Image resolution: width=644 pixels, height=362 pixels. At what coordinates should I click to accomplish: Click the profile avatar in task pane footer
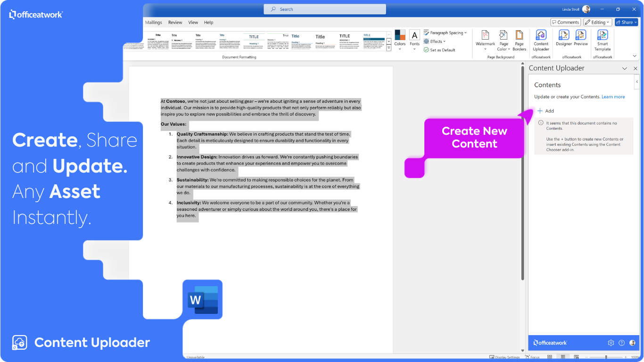point(632,343)
